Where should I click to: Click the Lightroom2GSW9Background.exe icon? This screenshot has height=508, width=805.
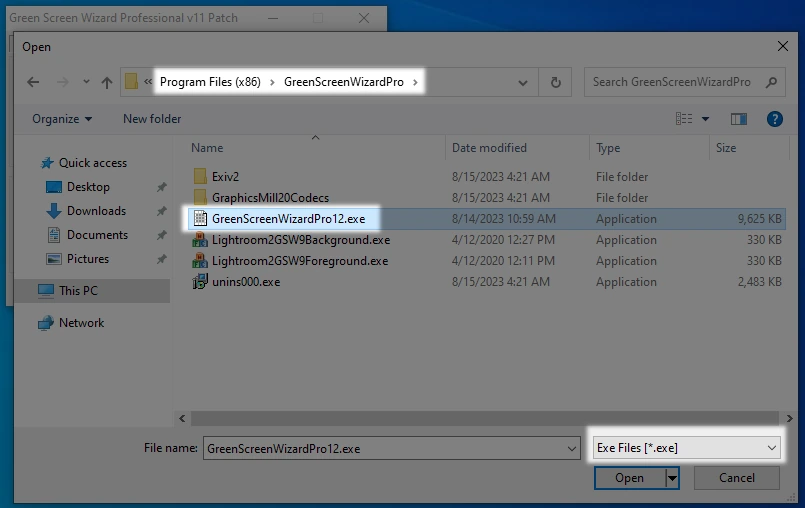200,239
